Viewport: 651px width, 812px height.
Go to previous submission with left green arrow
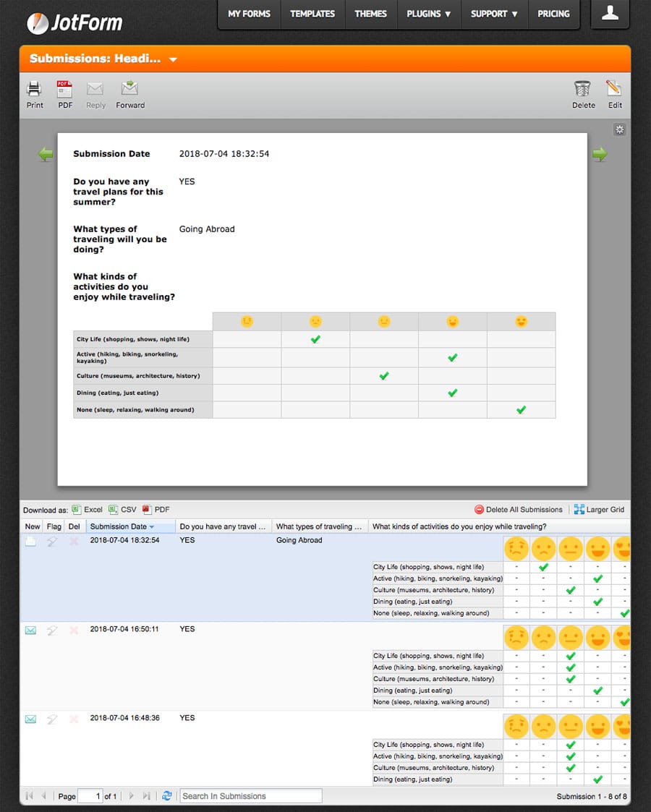[46, 154]
